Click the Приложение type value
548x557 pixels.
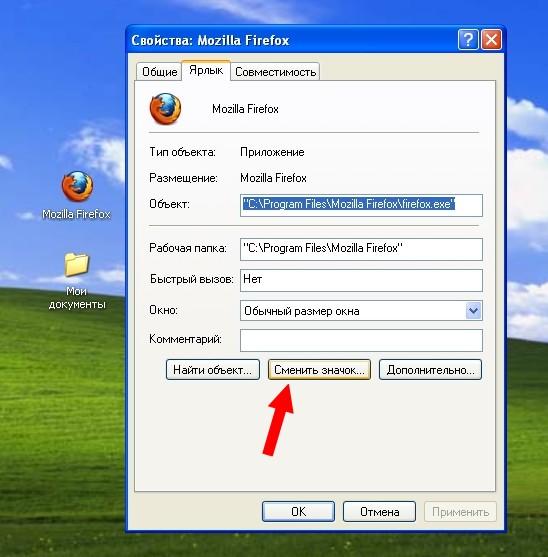click(x=272, y=152)
